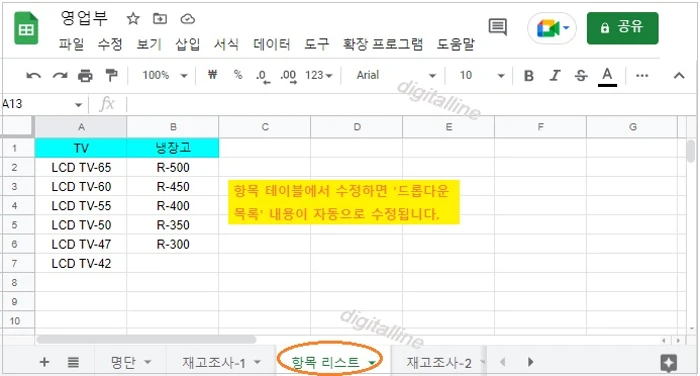Activate the paint format tool

click(111, 75)
